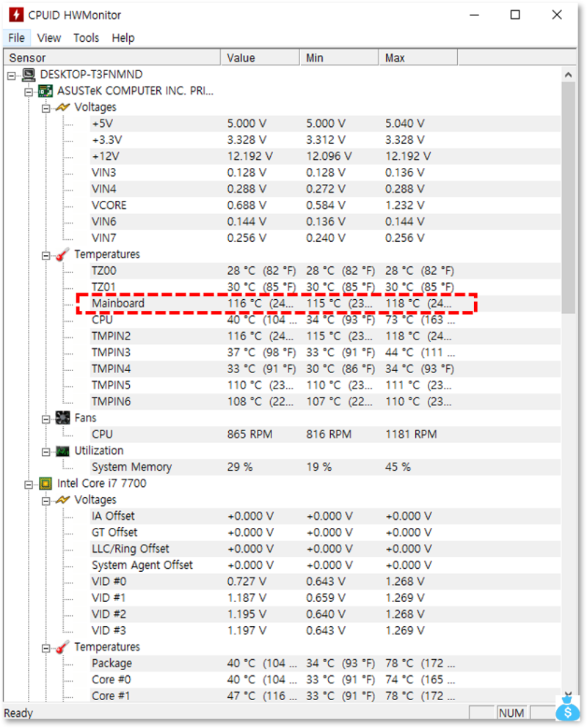Click the Sensor column header
Screen dimensions: 587x728
coord(112,58)
